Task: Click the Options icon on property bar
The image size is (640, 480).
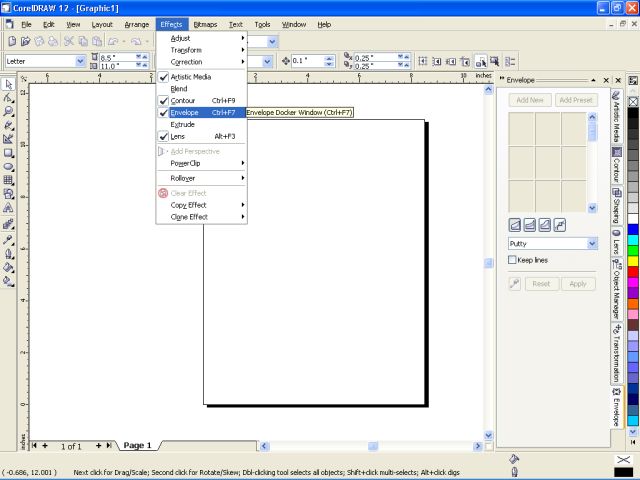Action: pyautogui.click(x=510, y=62)
